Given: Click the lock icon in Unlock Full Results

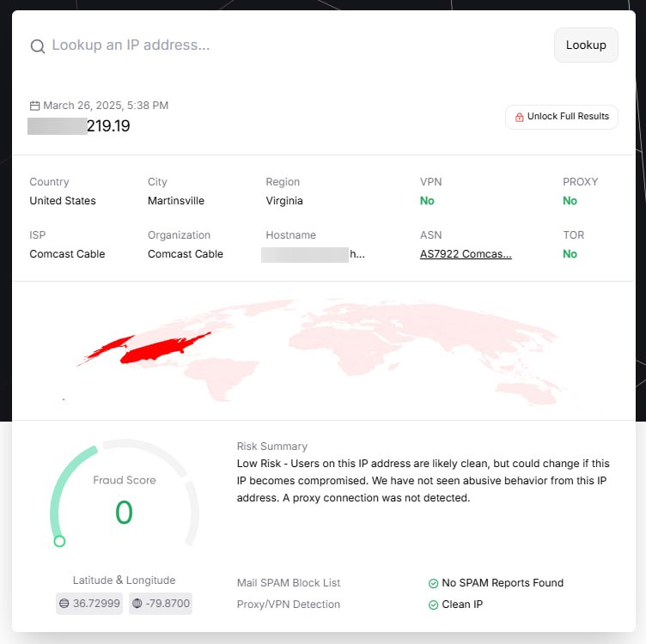Looking at the screenshot, I should pos(519,117).
